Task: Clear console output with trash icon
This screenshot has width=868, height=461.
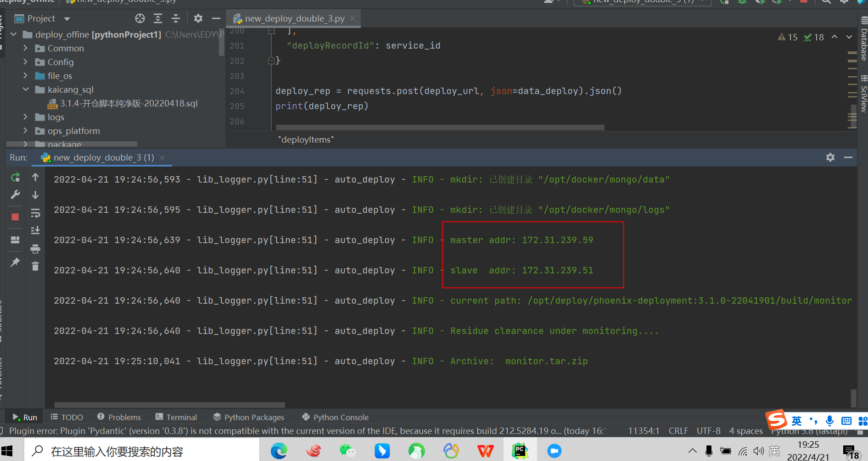Action: coord(35,266)
